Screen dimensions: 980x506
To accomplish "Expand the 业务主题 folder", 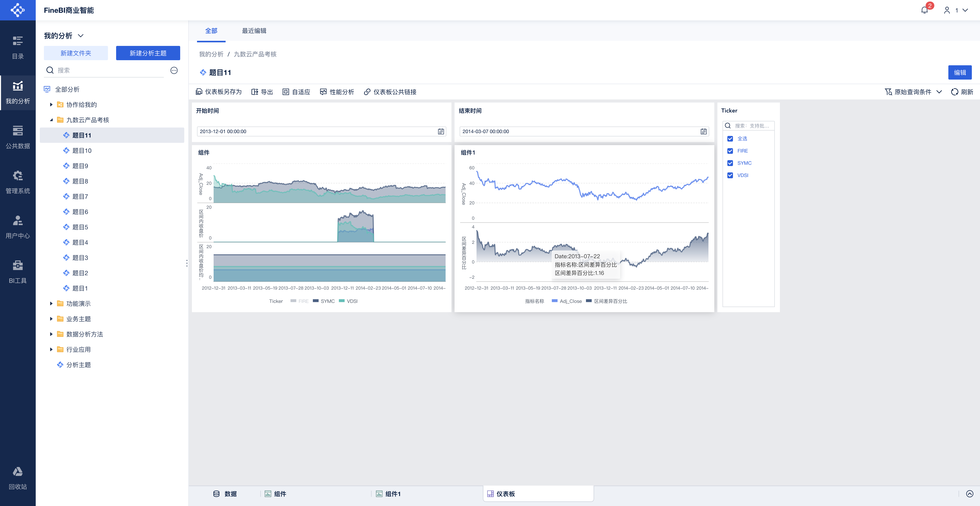I will 51,319.
